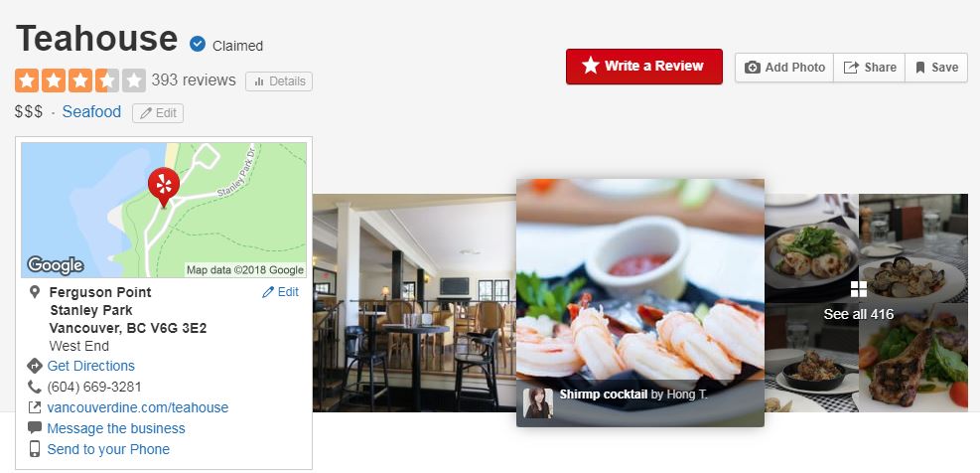The width and height of the screenshot is (980, 473).
Task: Click the bookmark Save icon
Action: 920,68
